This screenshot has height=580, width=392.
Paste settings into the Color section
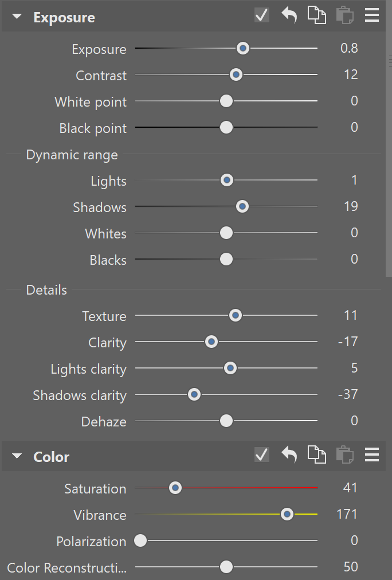pos(344,456)
